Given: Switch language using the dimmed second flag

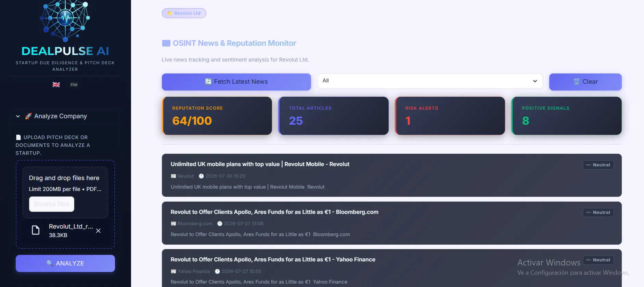Looking at the screenshot, I should (74, 84).
